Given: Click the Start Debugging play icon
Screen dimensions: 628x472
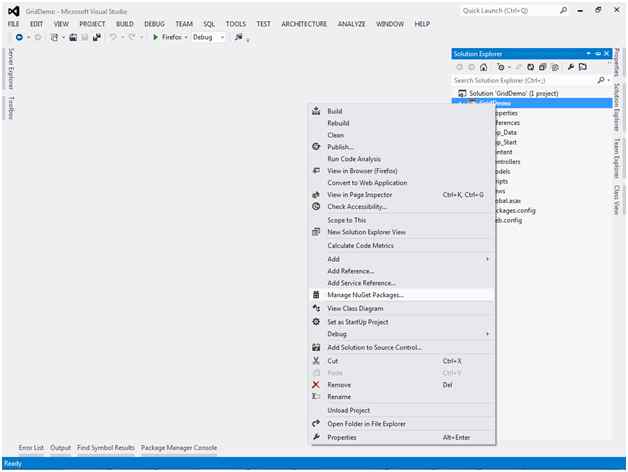Looking at the screenshot, I should (x=155, y=37).
